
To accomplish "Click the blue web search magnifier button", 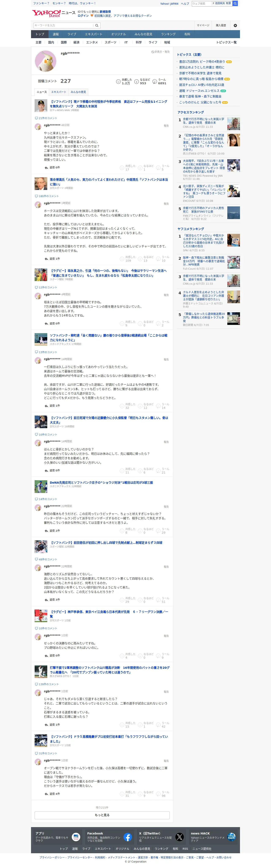I will coord(235,3).
